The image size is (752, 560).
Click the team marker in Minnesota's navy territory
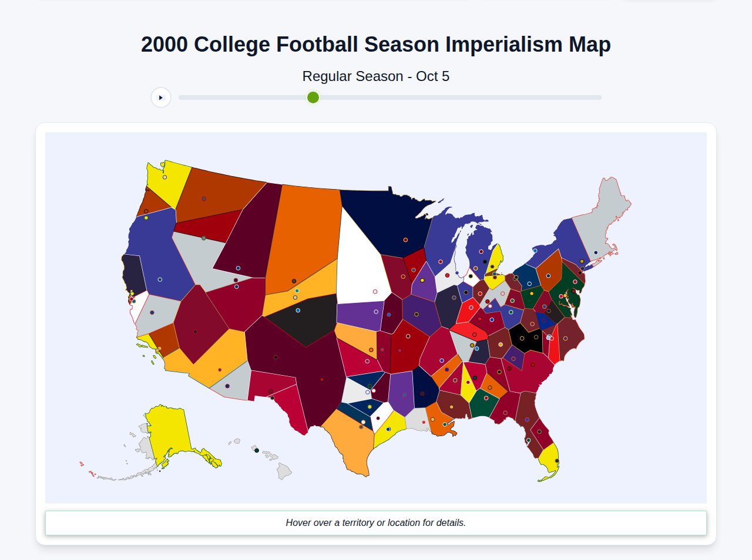click(405, 240)
